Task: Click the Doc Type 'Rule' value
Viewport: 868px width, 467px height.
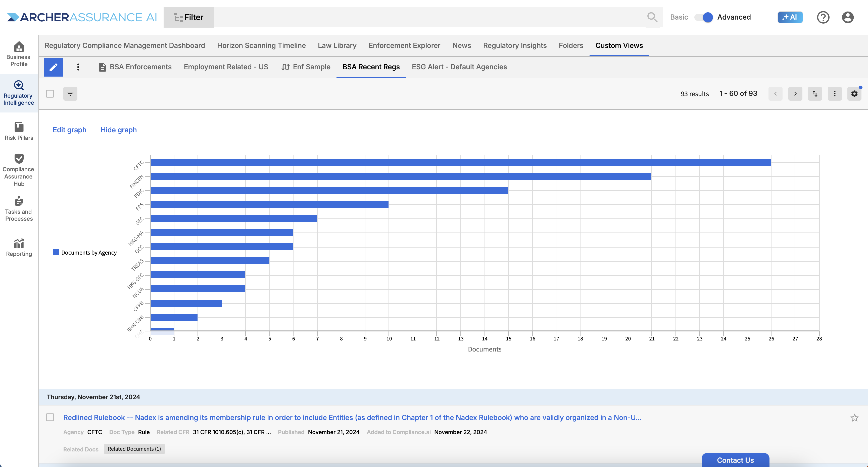Action: pyautogui.click(x=144, y=432)
